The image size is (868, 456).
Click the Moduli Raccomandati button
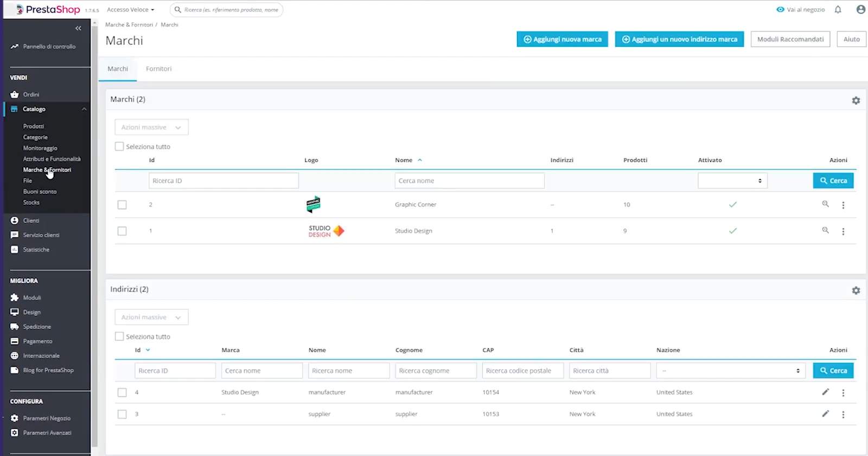790,39
